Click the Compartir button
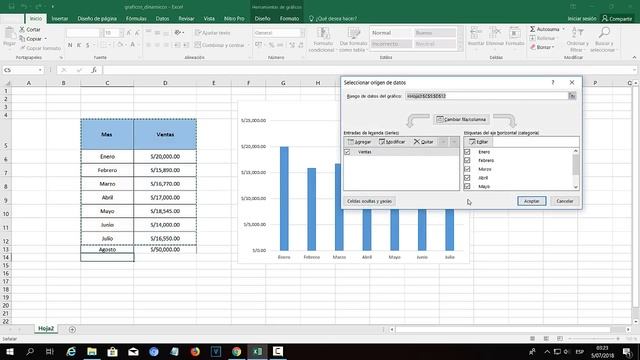Screen dimensions: 640x360 tap(617, 18)
